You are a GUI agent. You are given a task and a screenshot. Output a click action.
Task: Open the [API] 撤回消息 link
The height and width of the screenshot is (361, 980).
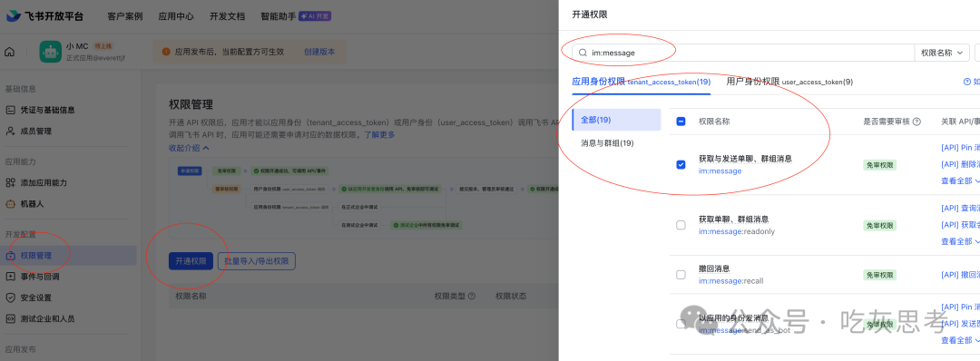[960, 274]
